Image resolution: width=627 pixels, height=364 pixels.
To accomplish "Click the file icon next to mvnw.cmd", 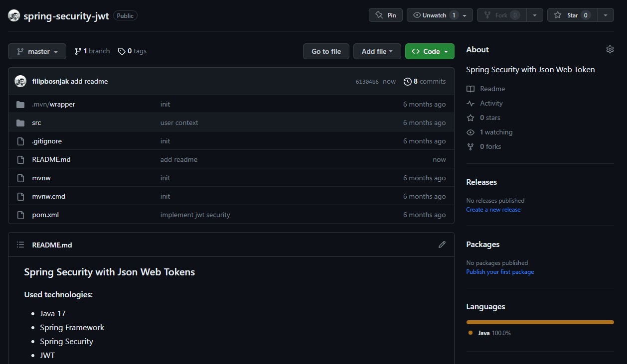I will [x=20, y=196].
